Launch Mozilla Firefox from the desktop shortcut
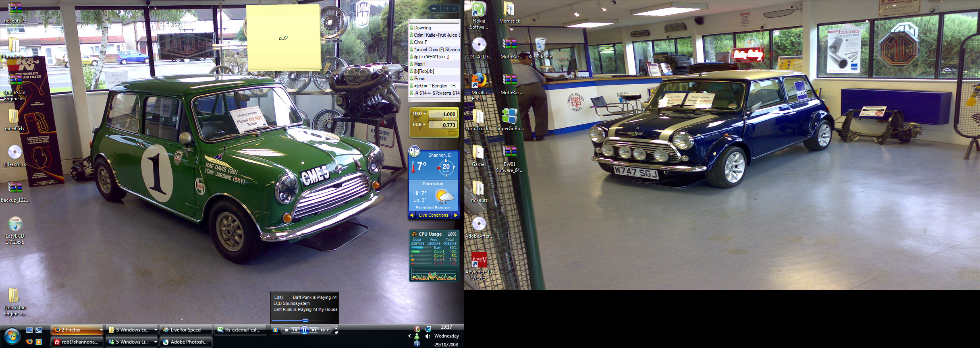 click(x=479, y=87)
